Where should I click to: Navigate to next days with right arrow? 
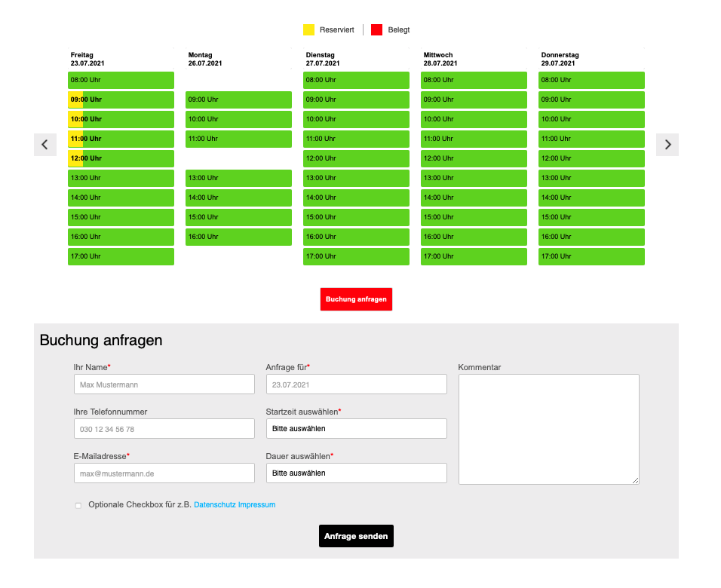[x=667, y=145]
